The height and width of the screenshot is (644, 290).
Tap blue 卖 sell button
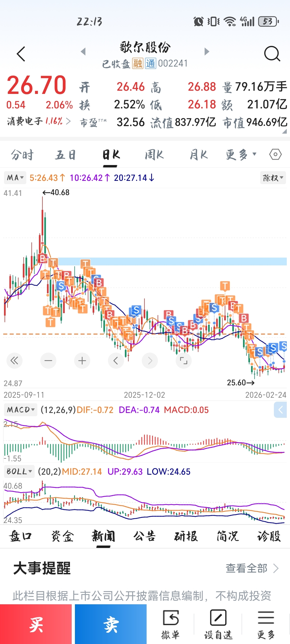111,624
